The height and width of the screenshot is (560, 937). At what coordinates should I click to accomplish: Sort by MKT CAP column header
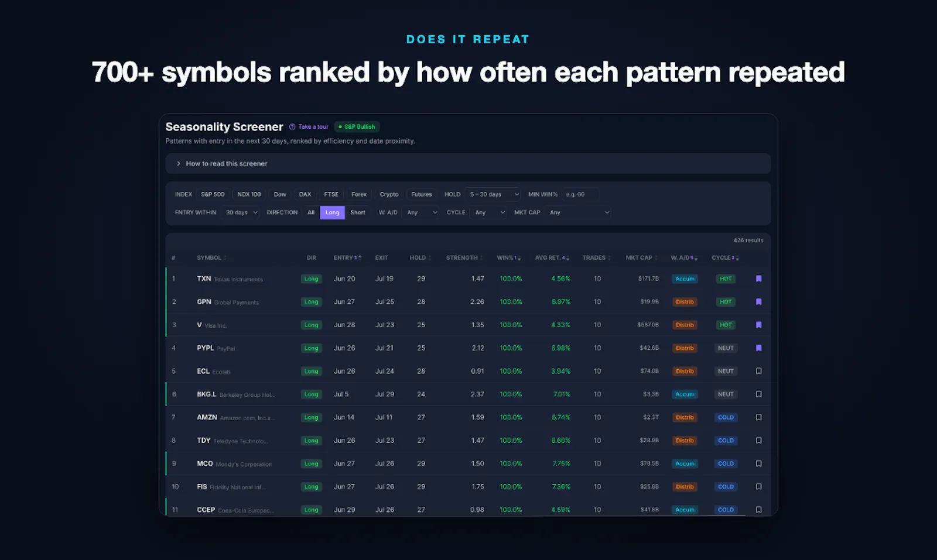pos(641,258)
